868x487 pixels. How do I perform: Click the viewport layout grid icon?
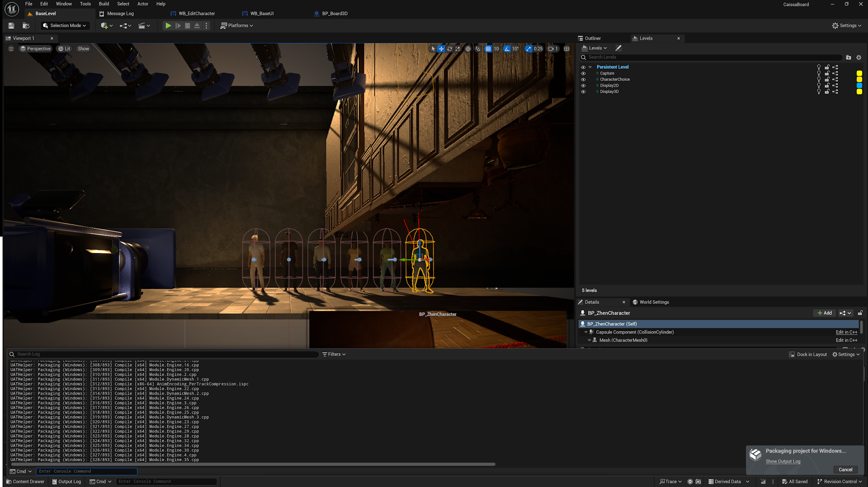coord(566,49)
